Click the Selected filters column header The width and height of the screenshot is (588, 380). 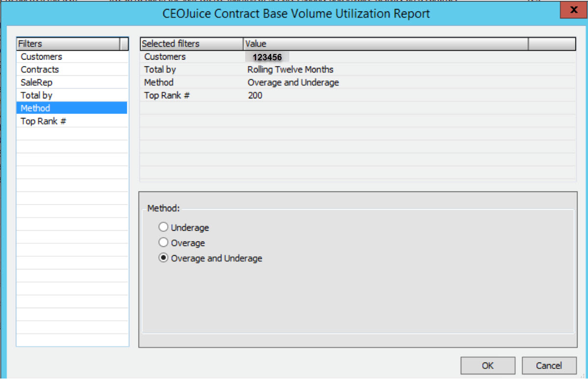tap(192, 44)
